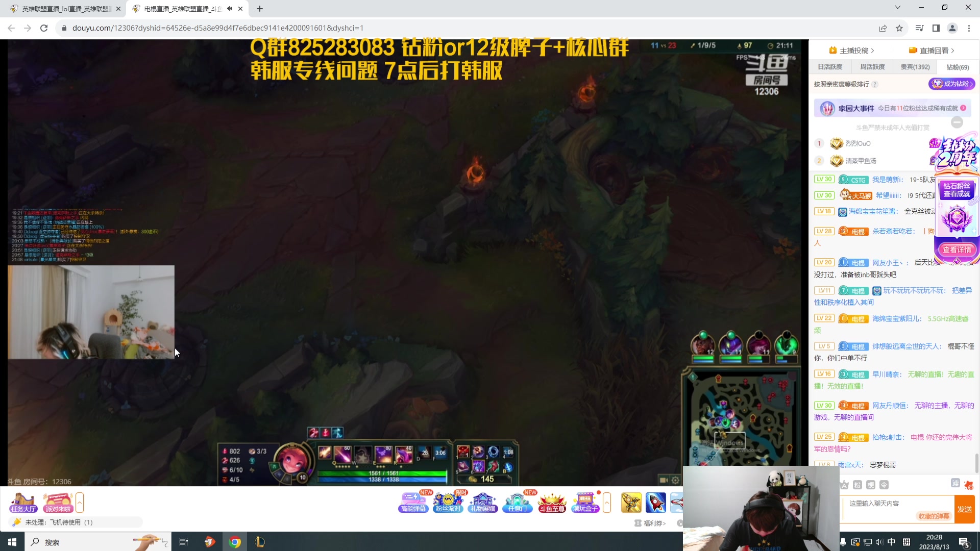Expand the arrow beside 派对来啦
The width and height of the screenshot is (980, 551).
pos(80,503)
